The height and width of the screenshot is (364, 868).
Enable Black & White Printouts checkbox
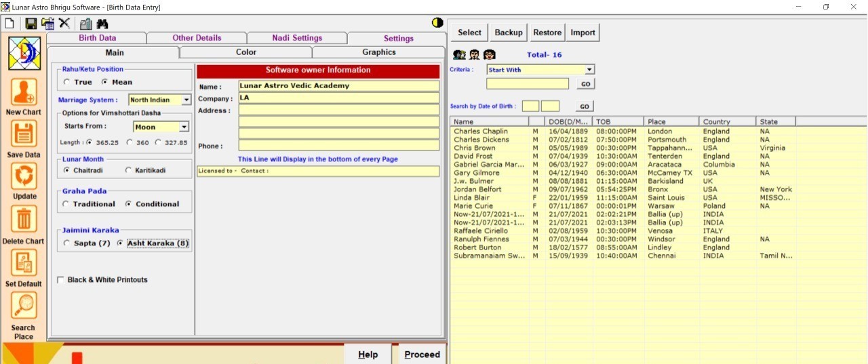click(x=61, y=280)
